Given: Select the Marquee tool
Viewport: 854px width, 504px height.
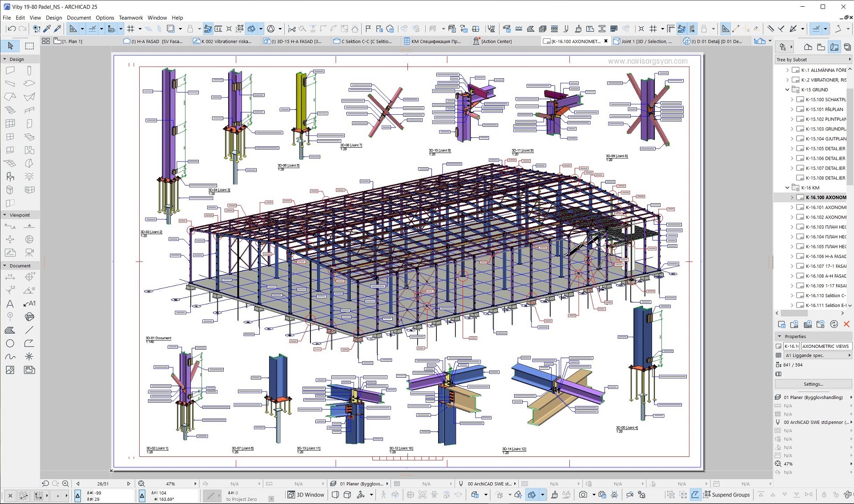Looking at the screenshot, I should point(29,46).
